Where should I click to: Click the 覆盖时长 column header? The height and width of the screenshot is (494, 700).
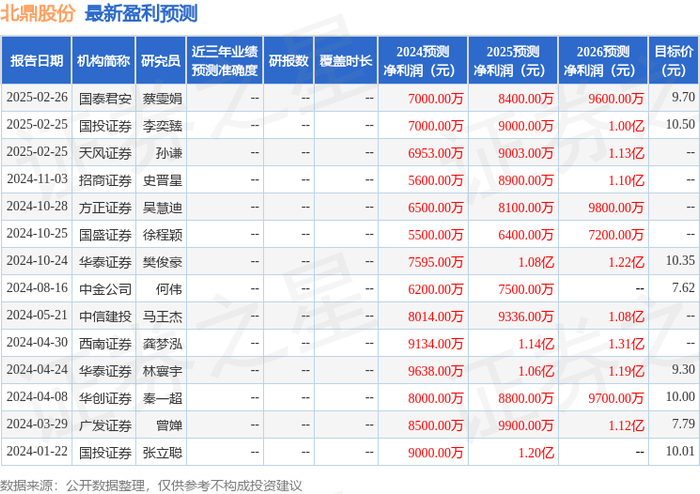pos(346,61)
